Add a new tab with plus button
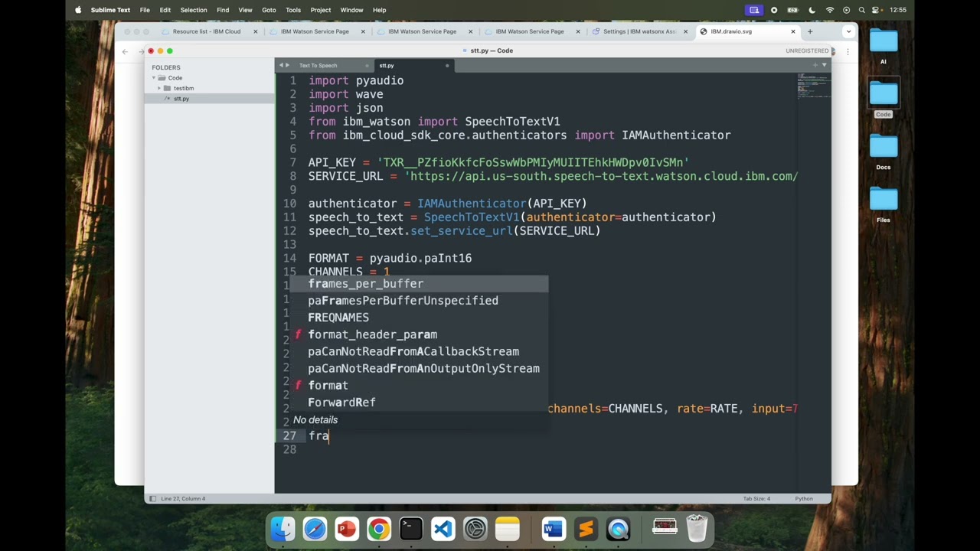 [x=815, y=65]
